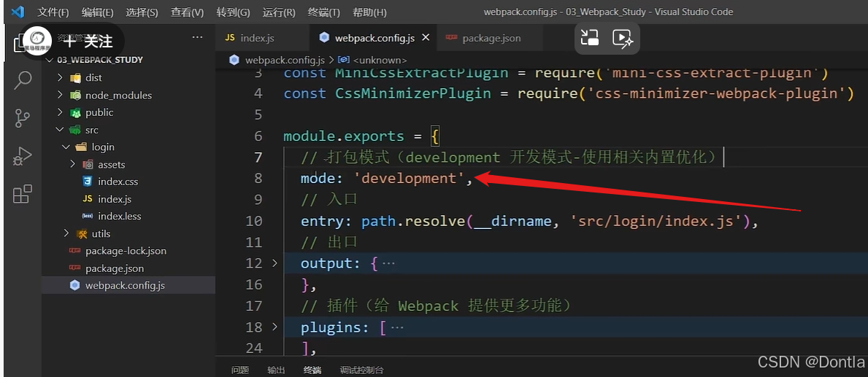Open the 选择(S) menu
Screen dimensions: 868x377
point(142,12)
